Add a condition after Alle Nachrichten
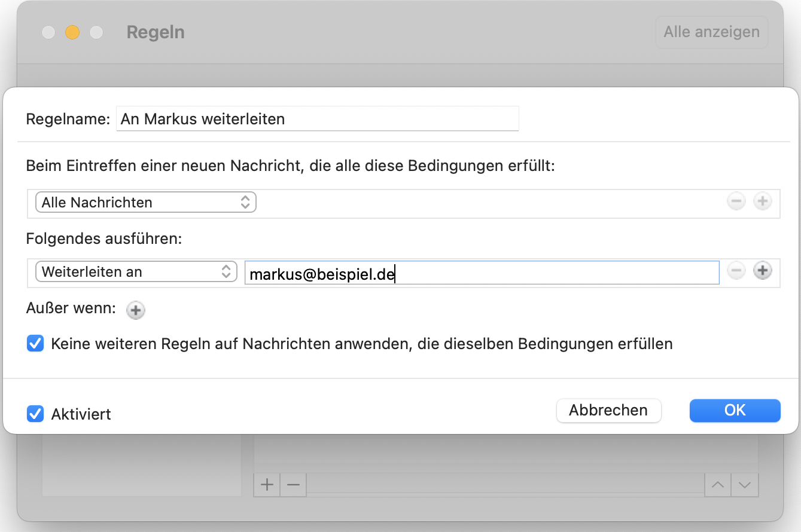Screen dimensions: 801x532 click(762, 201)
